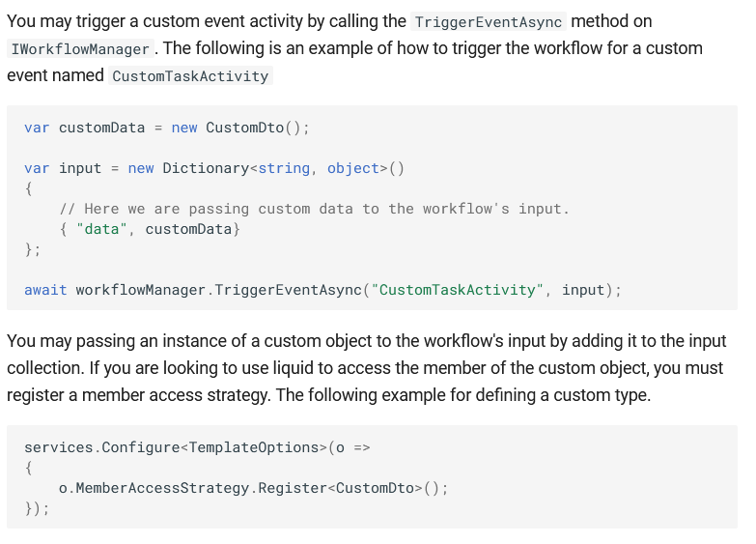Click the green string "CustomTaskActivity" in the code
The width and height of the screenshot is (756, 544).
458,290
